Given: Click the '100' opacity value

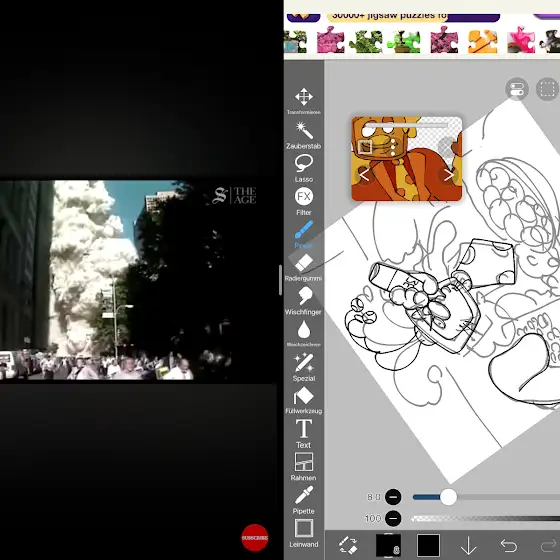Looking at the screenshot, I should pos(373,519).
